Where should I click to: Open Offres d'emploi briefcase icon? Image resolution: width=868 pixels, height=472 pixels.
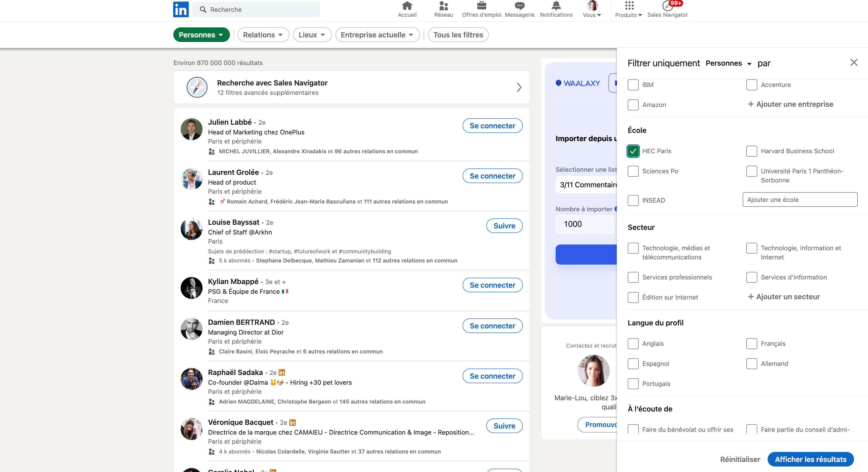(x=481, y=6)
